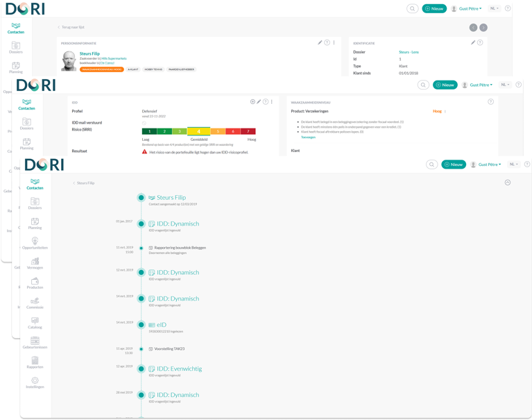Open Instellingen gear in the sidebar
This screenshot has width=532, height=420.
coord(35,383)
